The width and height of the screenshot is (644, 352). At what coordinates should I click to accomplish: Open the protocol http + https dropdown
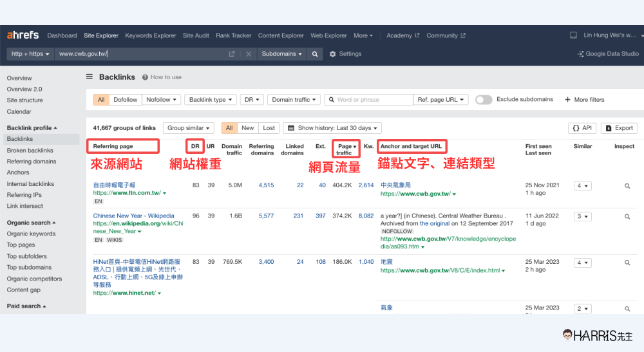30,54
